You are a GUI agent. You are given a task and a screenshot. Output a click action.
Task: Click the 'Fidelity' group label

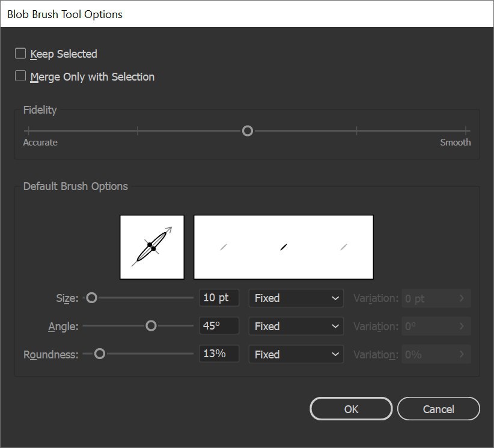point(40,109)
